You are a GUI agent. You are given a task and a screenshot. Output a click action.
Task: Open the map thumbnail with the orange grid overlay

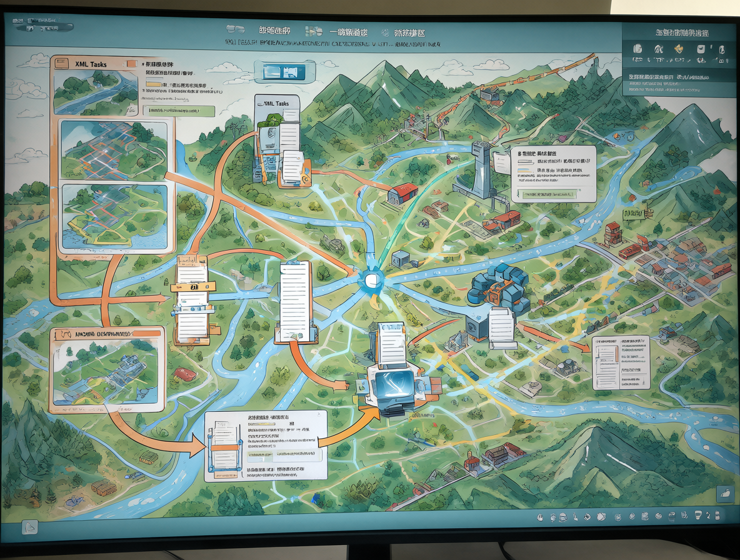(x=114, y=151)
